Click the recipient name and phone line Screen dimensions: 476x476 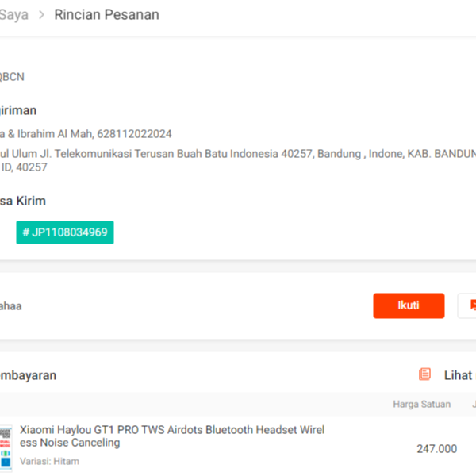tap(86, 134)
